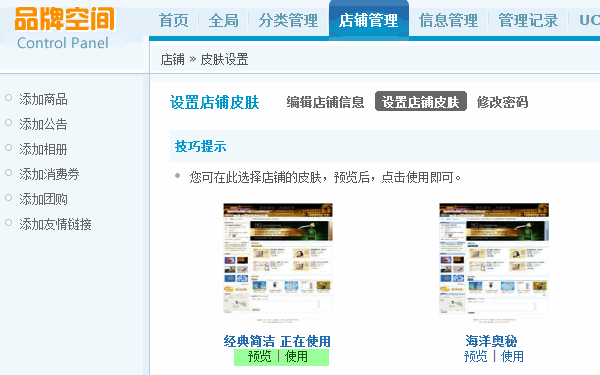Screen dimensions: 600x375
Task: Click 使用 under 海洋奥秘 skin
Action: tap(512, 357)
